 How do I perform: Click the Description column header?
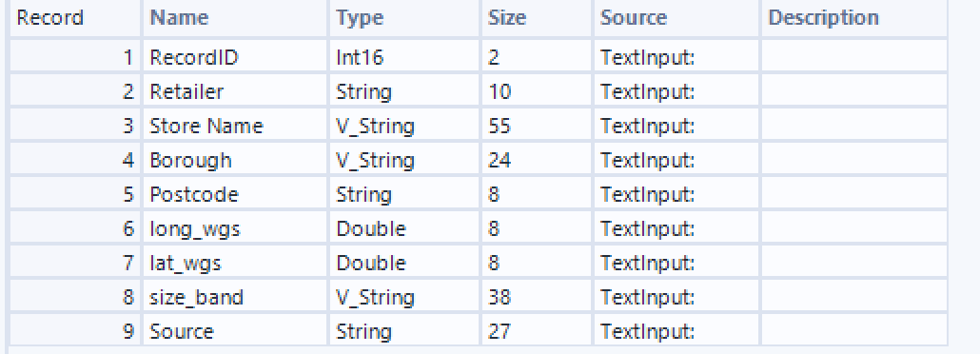[853, 18]
